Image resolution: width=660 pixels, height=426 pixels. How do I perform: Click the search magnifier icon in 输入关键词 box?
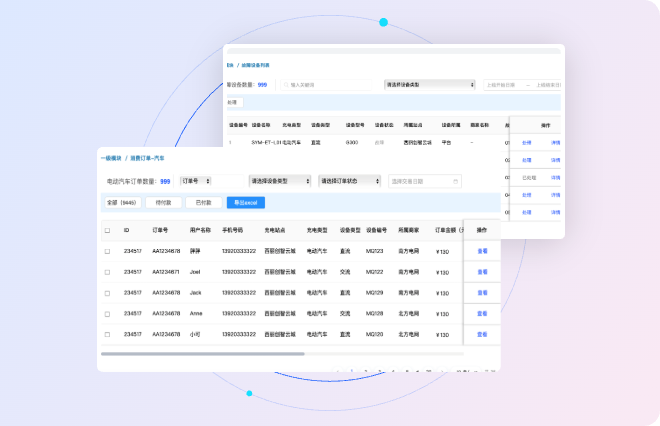coord(285,85)
